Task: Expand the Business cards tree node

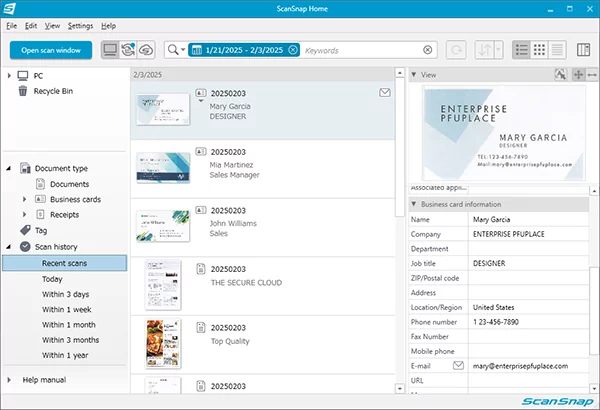Action: pos(25,199)
